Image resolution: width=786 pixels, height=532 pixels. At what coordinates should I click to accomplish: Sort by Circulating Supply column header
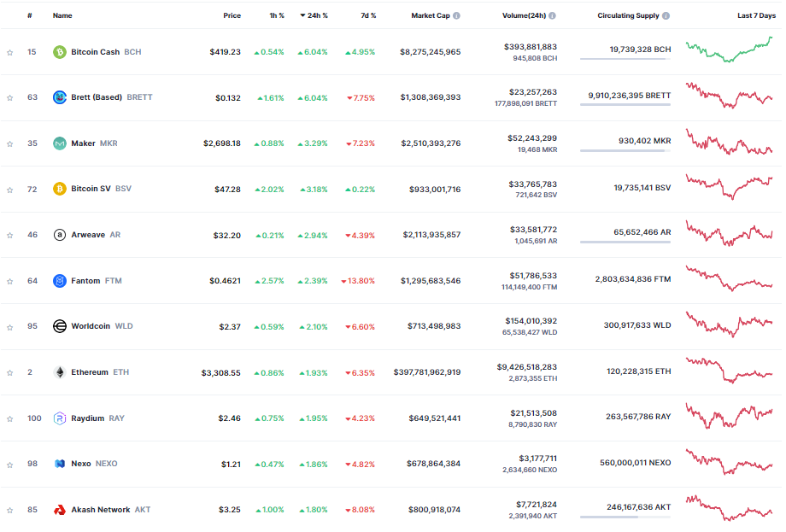(x=629, y=15)
